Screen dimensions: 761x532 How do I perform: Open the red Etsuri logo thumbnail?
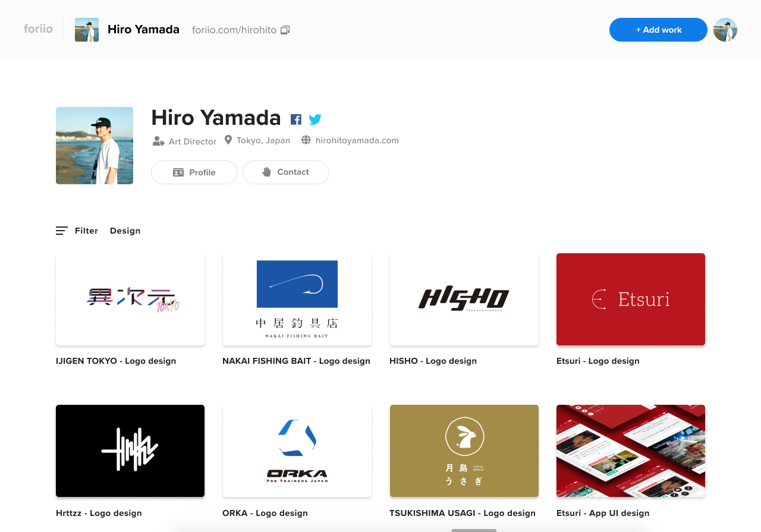(x=631, y=299)
